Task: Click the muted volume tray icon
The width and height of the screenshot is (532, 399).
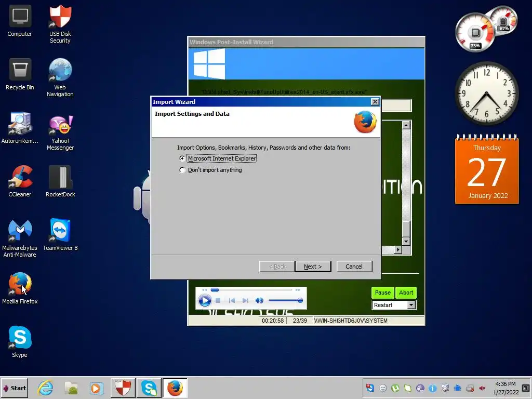Action: click(x=482, y=388)
